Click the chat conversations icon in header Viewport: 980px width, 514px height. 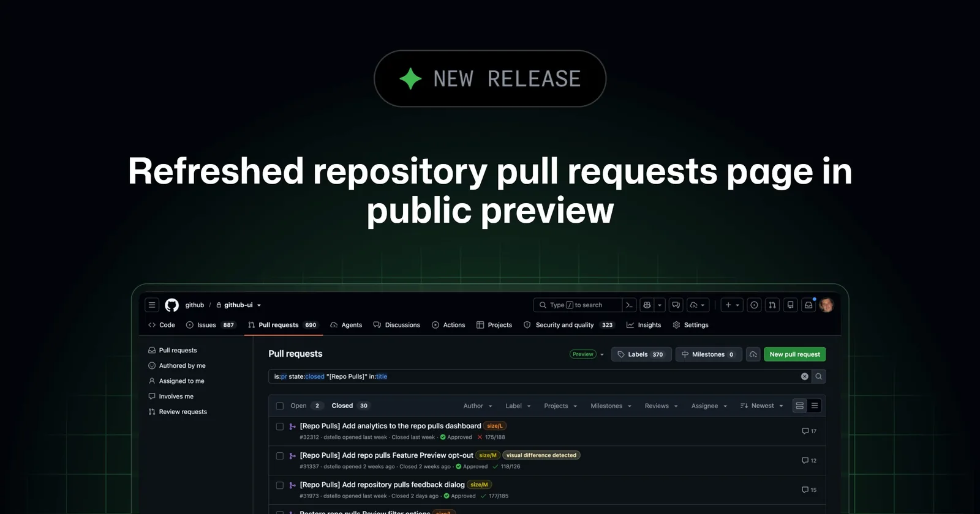676,305
